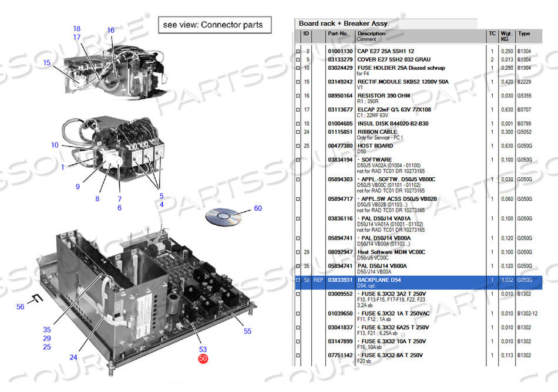Click part number 03149242 rectifier module

[x=339, y=82]
